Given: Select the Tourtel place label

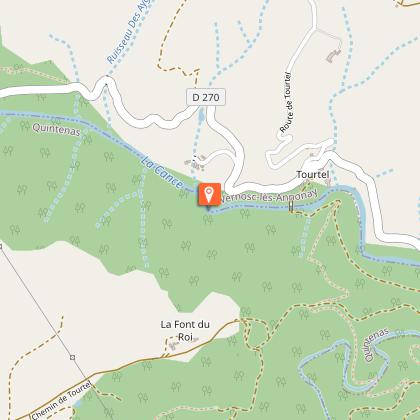Looking at the screenshot, I should (x=313, y=174).
